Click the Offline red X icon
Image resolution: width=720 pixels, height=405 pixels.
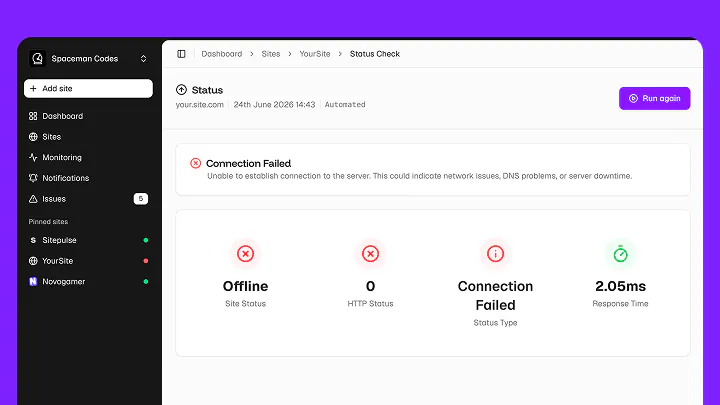[x=246, y=253]
